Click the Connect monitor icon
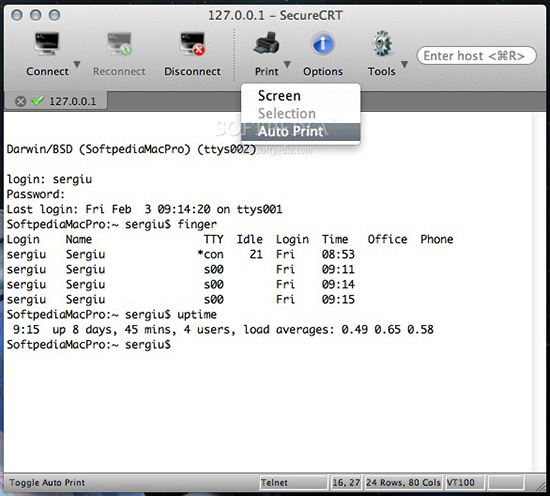 tap(47, 44)
